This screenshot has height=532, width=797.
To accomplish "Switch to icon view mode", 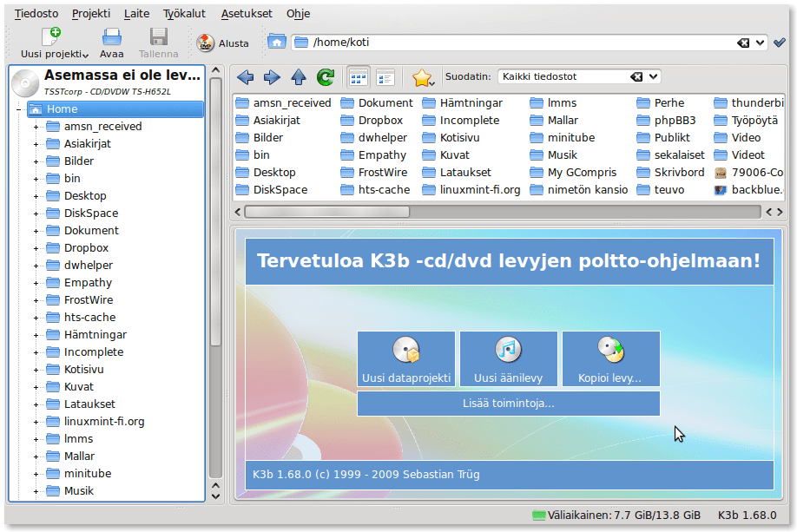I will 359,78.
